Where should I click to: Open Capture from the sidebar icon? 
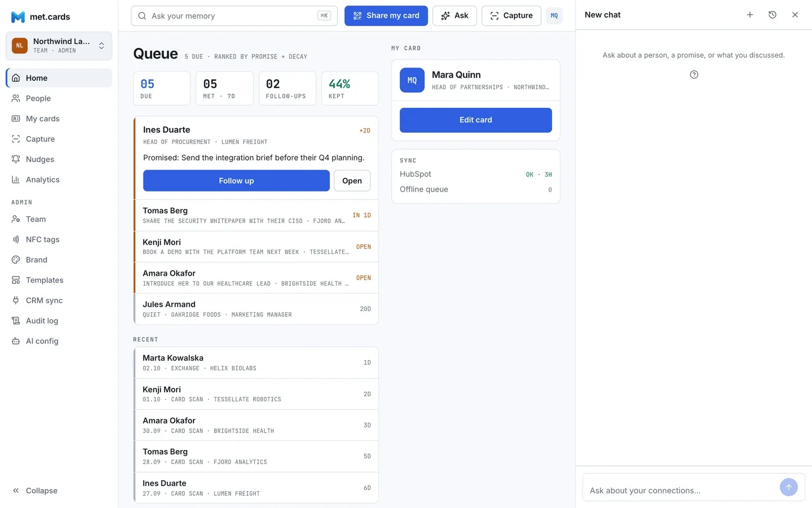(x=16, y=139)
